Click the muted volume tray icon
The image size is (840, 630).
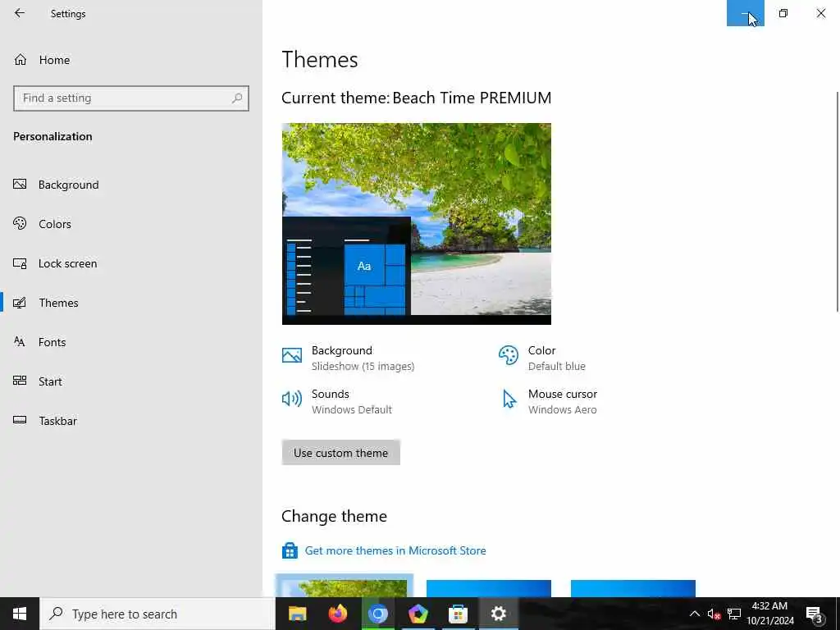point(714,614)
